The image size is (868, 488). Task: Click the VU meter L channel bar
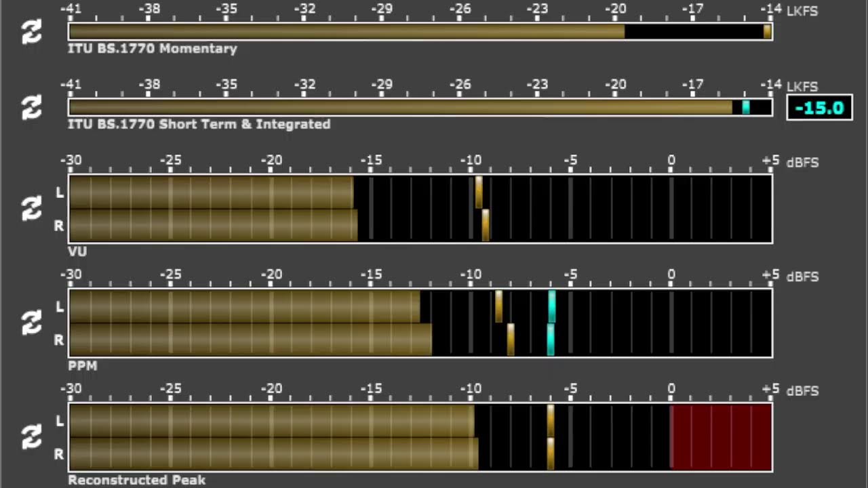420,192
